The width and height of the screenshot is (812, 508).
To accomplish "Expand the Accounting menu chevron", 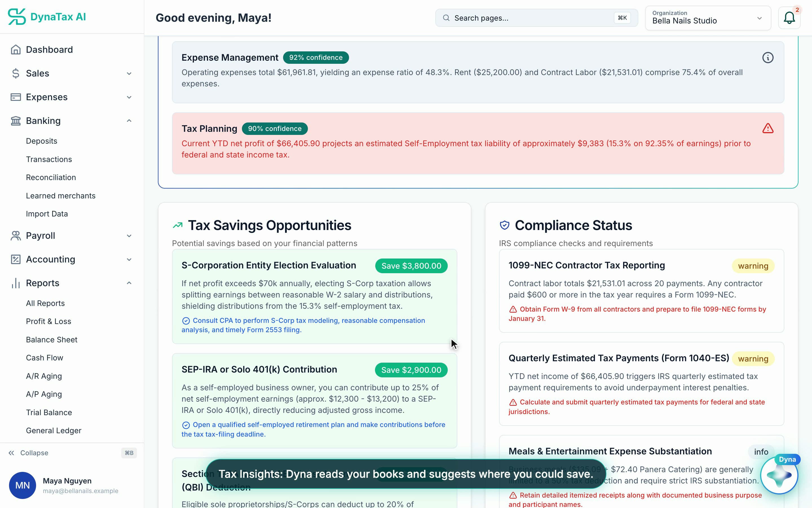I will click(129, 259).
